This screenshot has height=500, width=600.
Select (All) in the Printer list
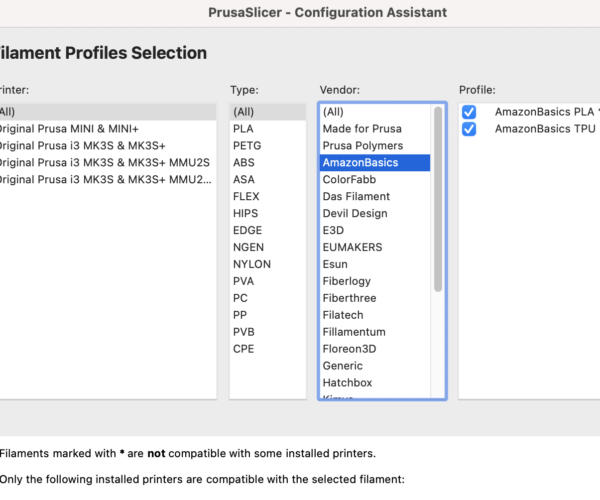click(108, 112)
